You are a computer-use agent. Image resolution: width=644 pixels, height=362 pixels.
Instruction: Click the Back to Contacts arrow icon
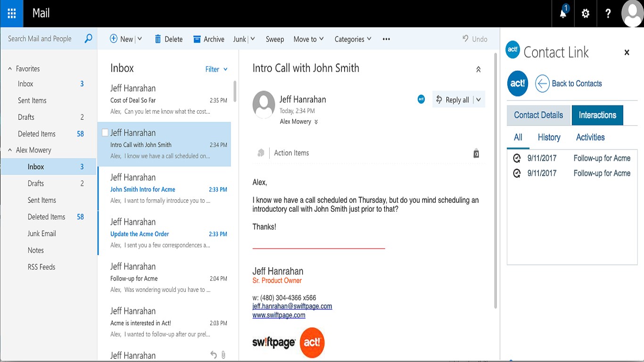(542, 83)
